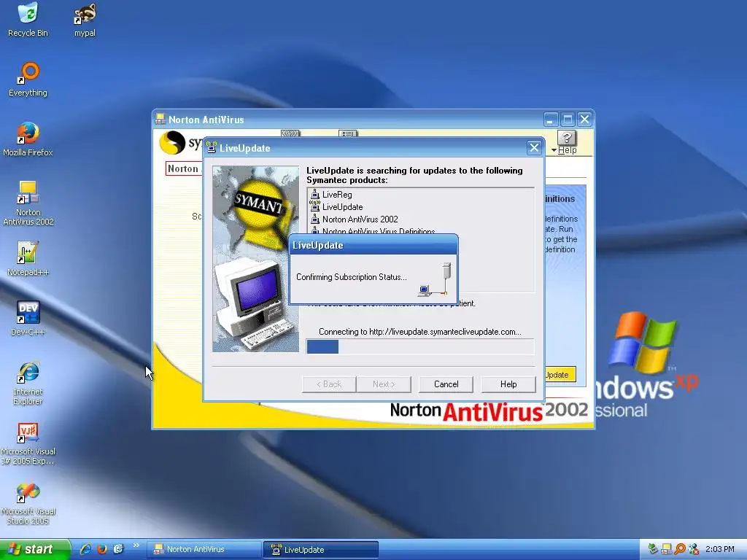Click the LiveUpdate title bar icon

[211, 147]
